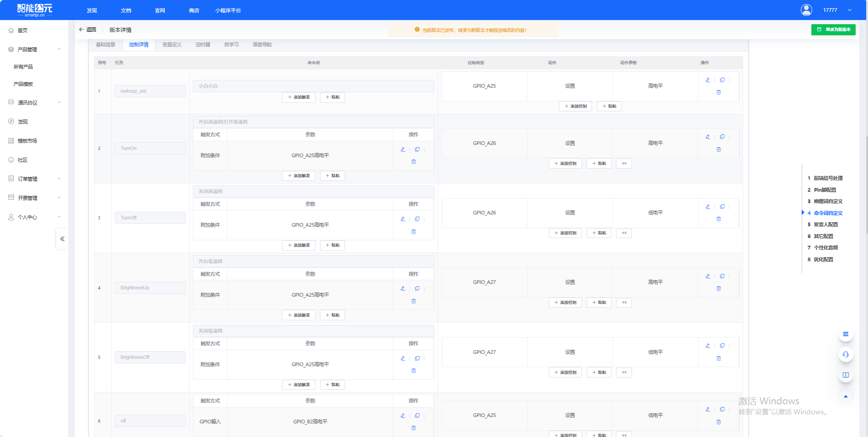Viewport: 868px width, 437px height.
Task: Click the scroll-to-top arrow button
Action: [x=845, y=397]
